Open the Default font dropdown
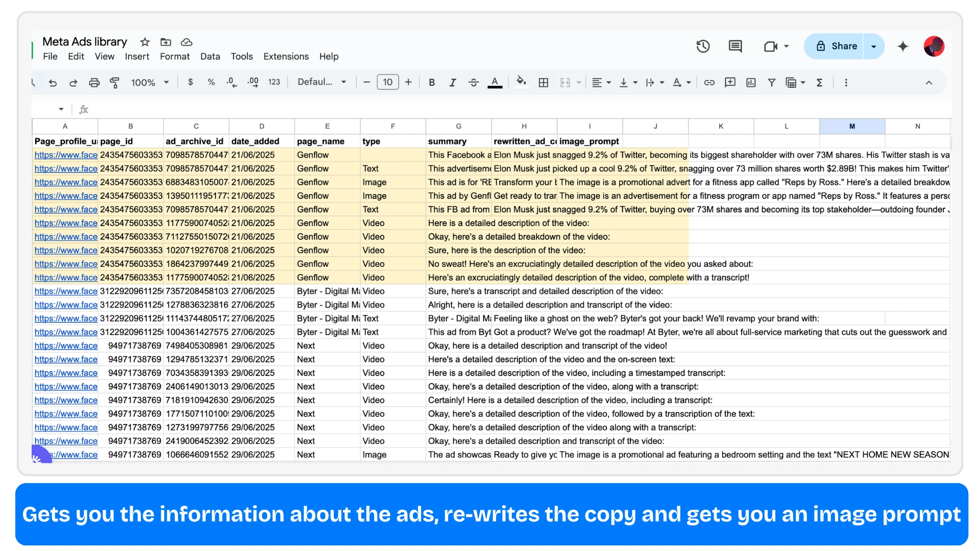Viewport: 980px width, 551px height. tap(322, 82)
